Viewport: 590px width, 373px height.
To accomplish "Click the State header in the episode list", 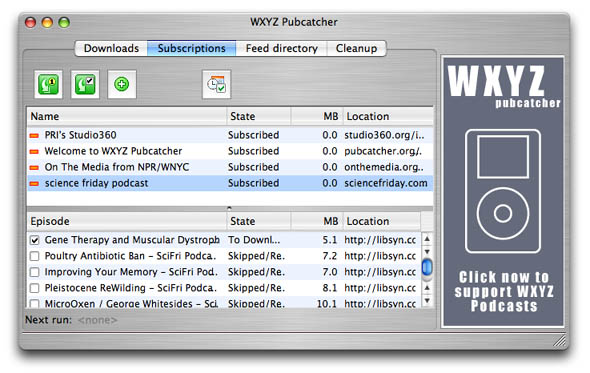I will tap(259, 221).
